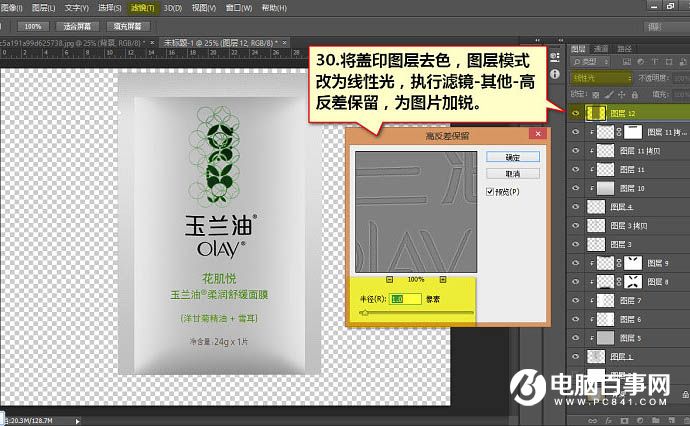The height and width of the screenshot is (426, 690).
Task: Create new group folder icon
Action: tap(655, 421)
